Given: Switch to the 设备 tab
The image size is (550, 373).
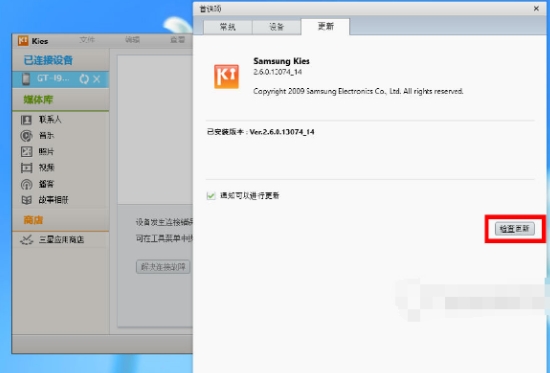Looking at the screenshot, I should [x=276, y=27].
